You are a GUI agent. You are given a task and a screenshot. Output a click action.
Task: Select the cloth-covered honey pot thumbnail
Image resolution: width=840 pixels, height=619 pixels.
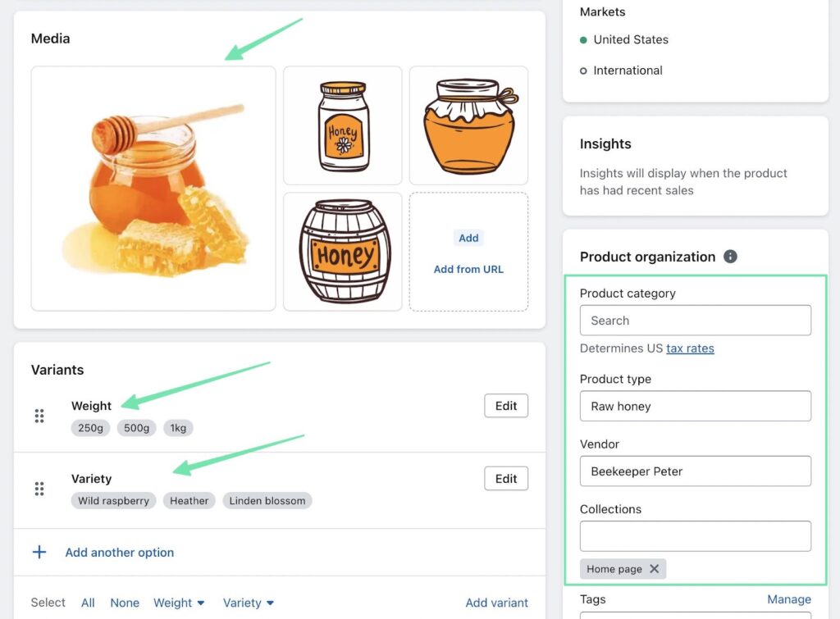tap(468, 125)
